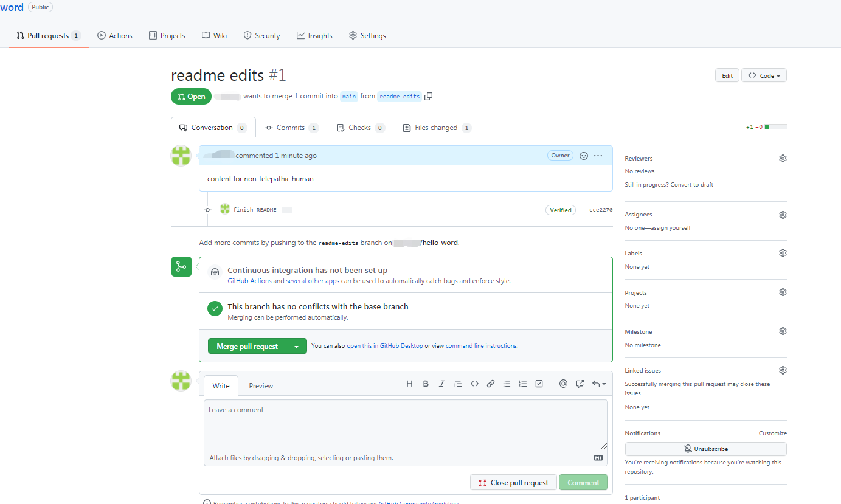Add a hyperlink using the link icon
Viewport: 841px width, 504px height.
tap(491, 383)
